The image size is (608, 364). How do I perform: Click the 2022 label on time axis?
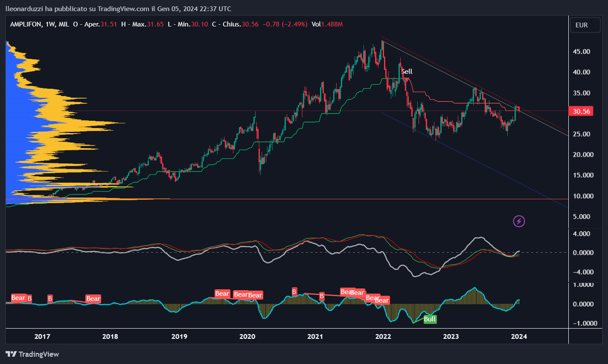(383, 336)
